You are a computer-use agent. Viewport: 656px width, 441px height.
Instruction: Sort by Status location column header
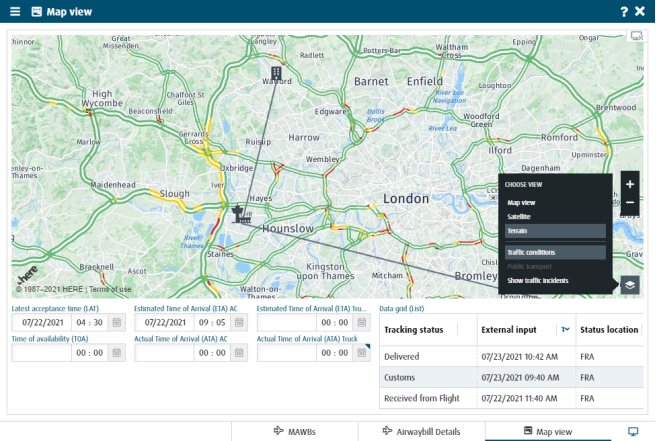(609, 330)
